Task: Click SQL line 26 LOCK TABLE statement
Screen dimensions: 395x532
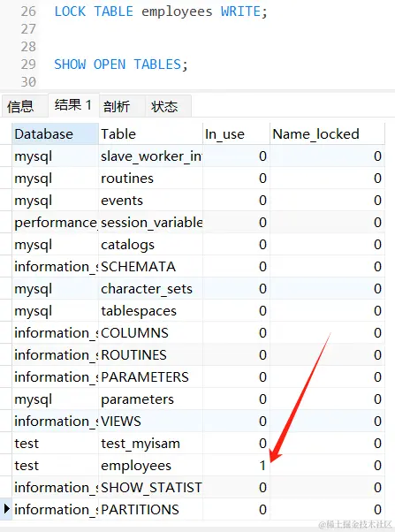Action: 161,11
